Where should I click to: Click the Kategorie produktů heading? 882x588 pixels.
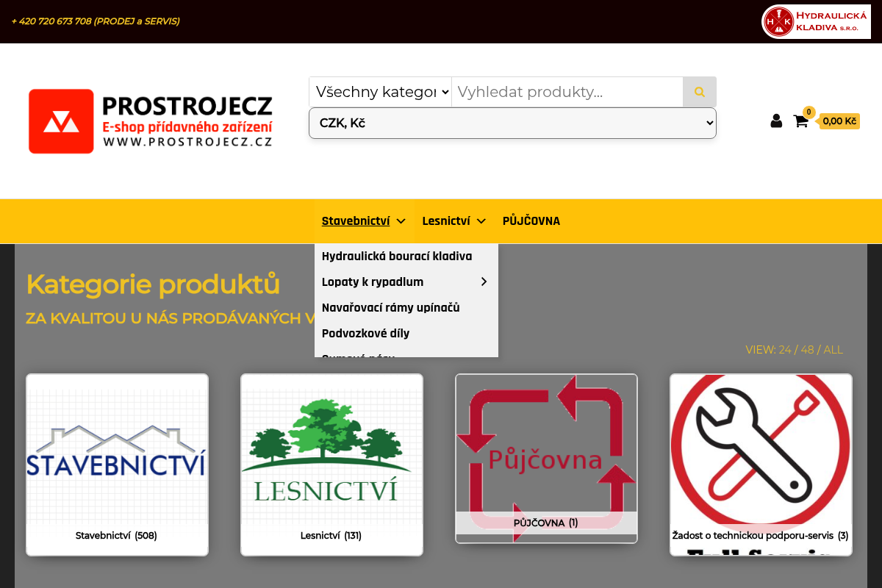(153, 284)
